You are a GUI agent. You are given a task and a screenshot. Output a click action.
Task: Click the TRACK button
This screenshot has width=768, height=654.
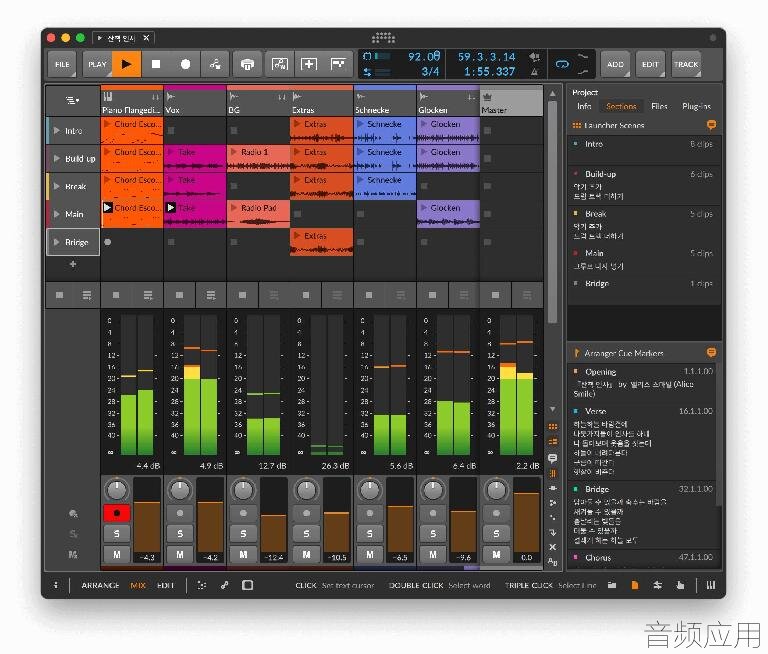pos(686,64)
